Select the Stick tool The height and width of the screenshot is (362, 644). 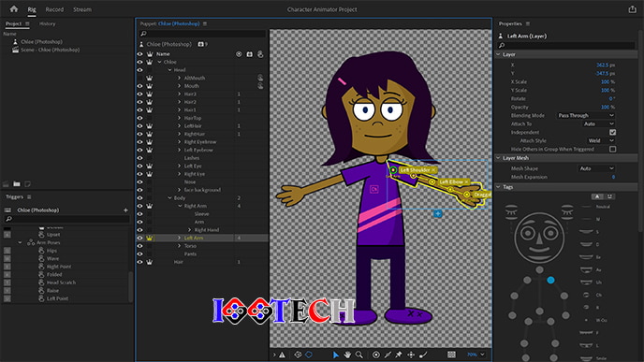coord(388,355)
